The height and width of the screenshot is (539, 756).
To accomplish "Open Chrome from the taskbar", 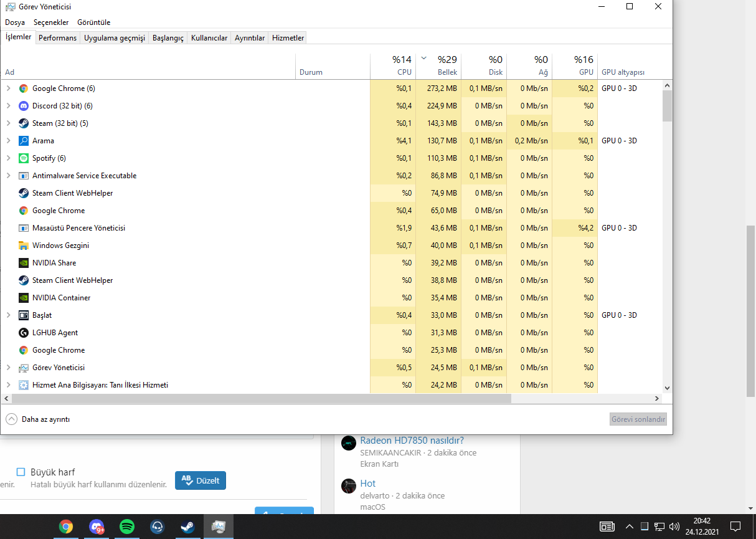I will pyautogui.click(x=66, y=527).
